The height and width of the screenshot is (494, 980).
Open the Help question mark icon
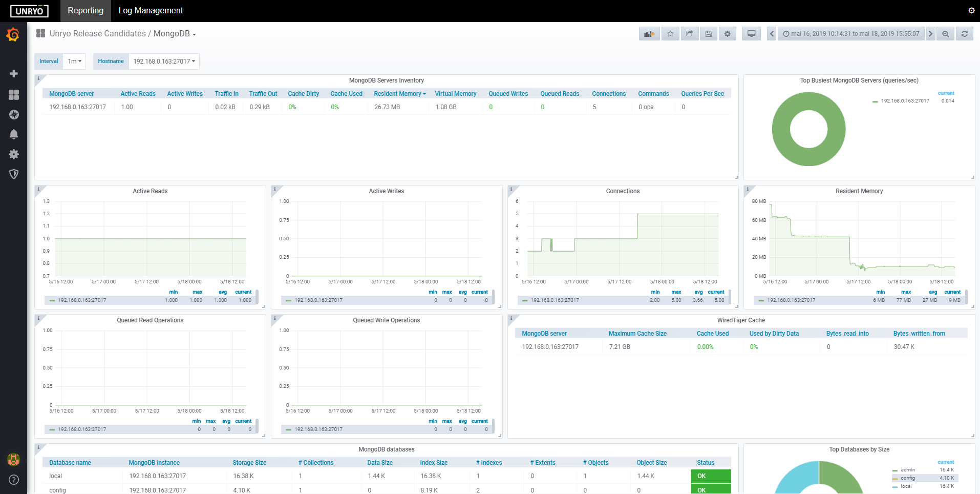[14, 480]
